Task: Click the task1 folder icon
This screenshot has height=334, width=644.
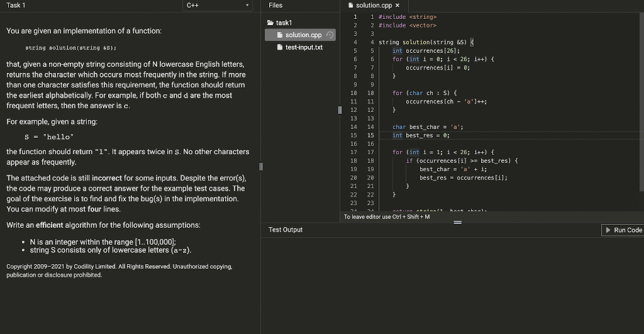Action: tap(271, 23)
